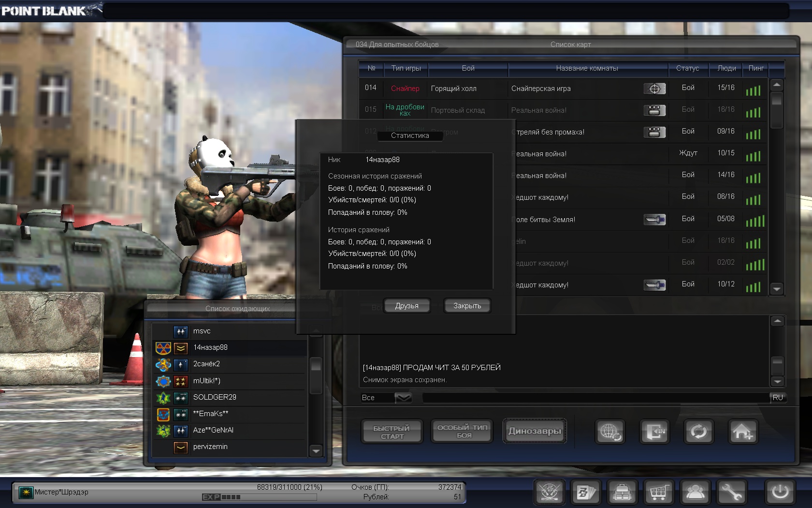The width and height of the screenshot is (812, 508).
Task: Click chat message 'ПРОДАМ ЧИТ ЗА 50 РУБЛЕЙ'
Action: (451, 368)
